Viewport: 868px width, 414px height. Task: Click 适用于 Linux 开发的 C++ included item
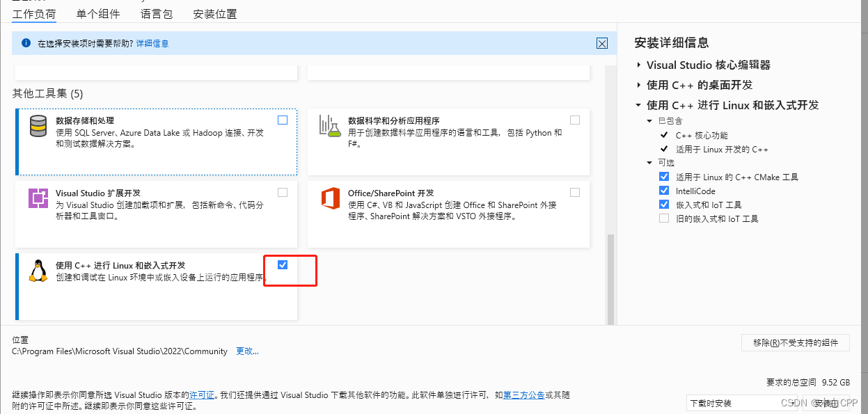[x=722, y=150]
